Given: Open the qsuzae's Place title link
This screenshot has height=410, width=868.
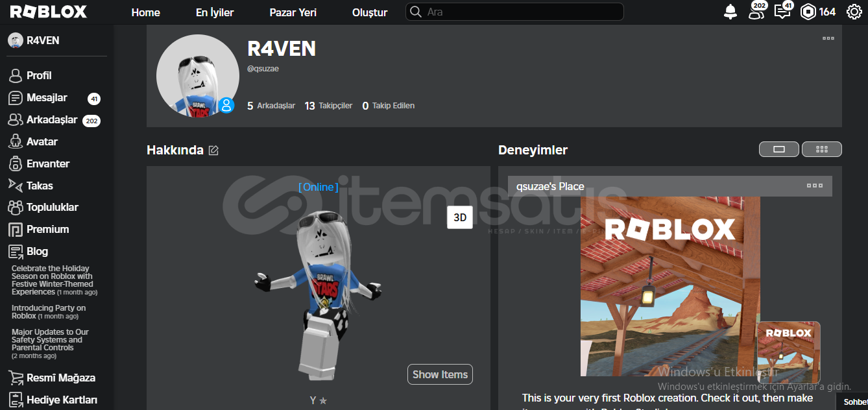Looking at the screenshot, I should point(550,186).
